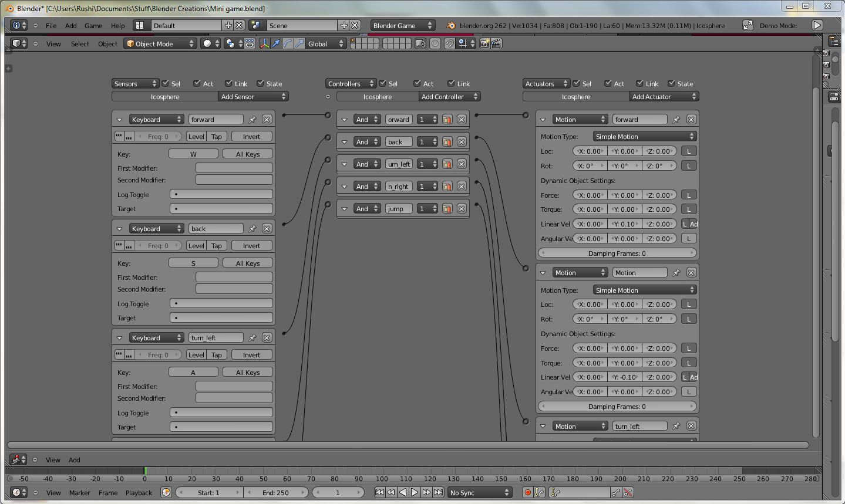Open the Select menu in 3D View

[80, 43]
